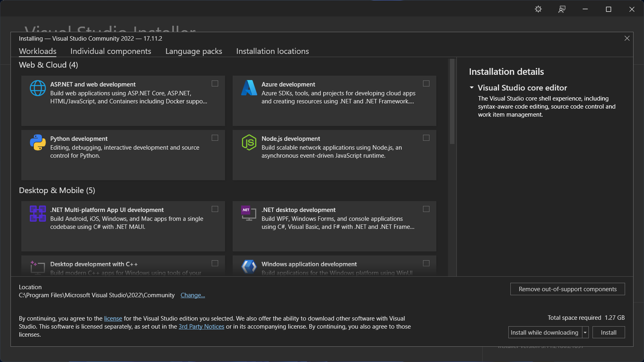
Task: Click the ASP.NET globe icon
Action: 38,88
